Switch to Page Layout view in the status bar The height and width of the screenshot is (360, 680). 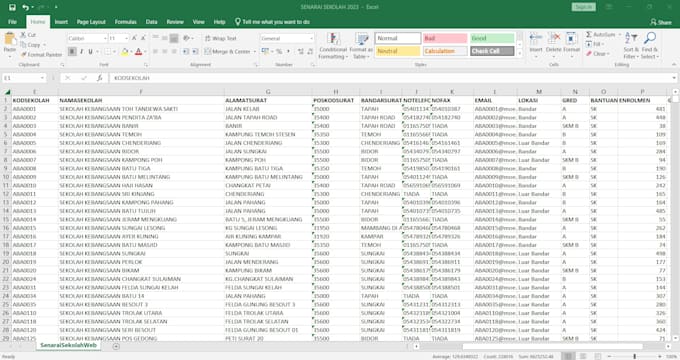(x=584, y=357)
